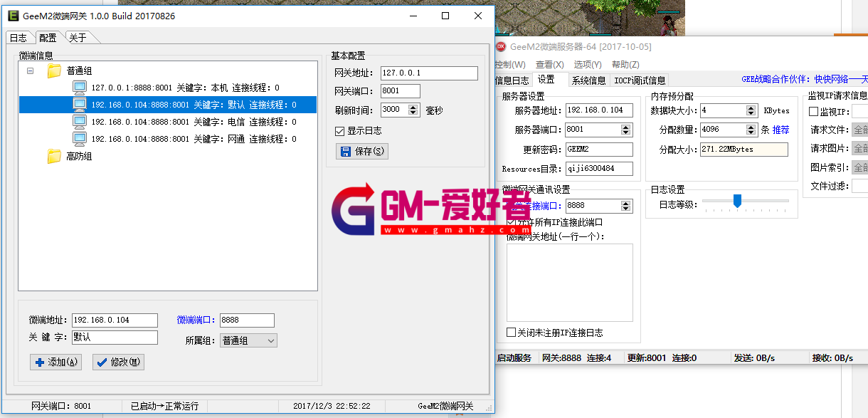Increase 连接端口 8888 with the up arrow
The height and width of the screenshot is (418, 868).
tap(625, 203)
